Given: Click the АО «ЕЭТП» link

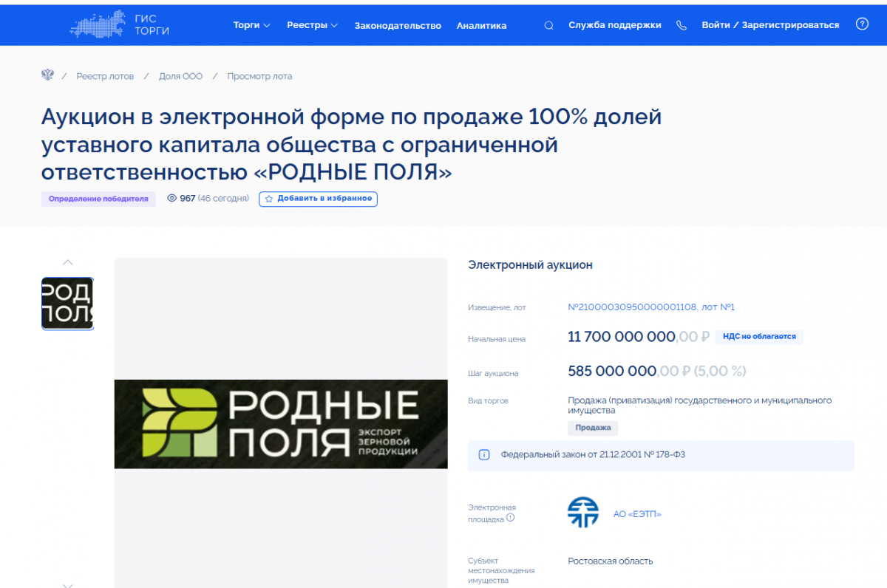Looking at the screenshot, I should click(x=636, y=514).
